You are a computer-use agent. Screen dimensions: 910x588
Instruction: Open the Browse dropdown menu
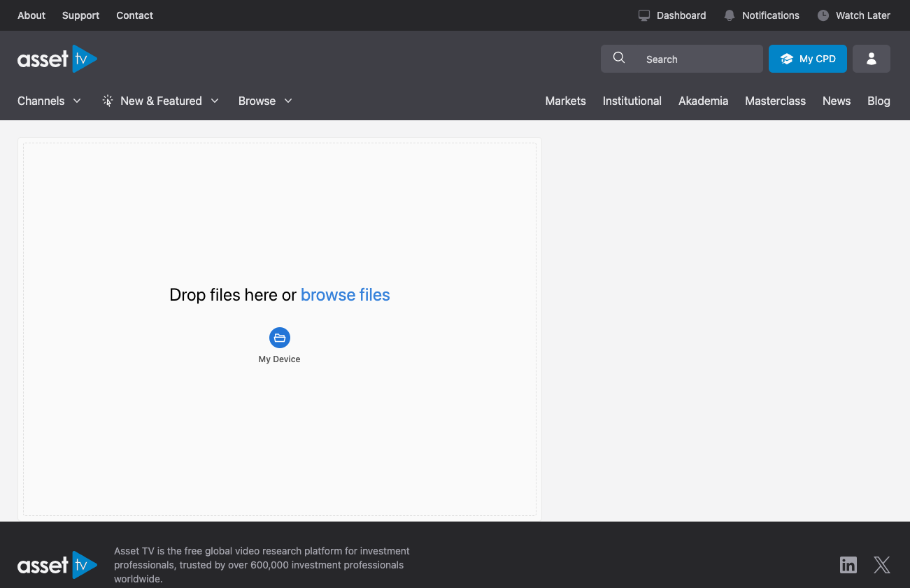coord(265,101)
